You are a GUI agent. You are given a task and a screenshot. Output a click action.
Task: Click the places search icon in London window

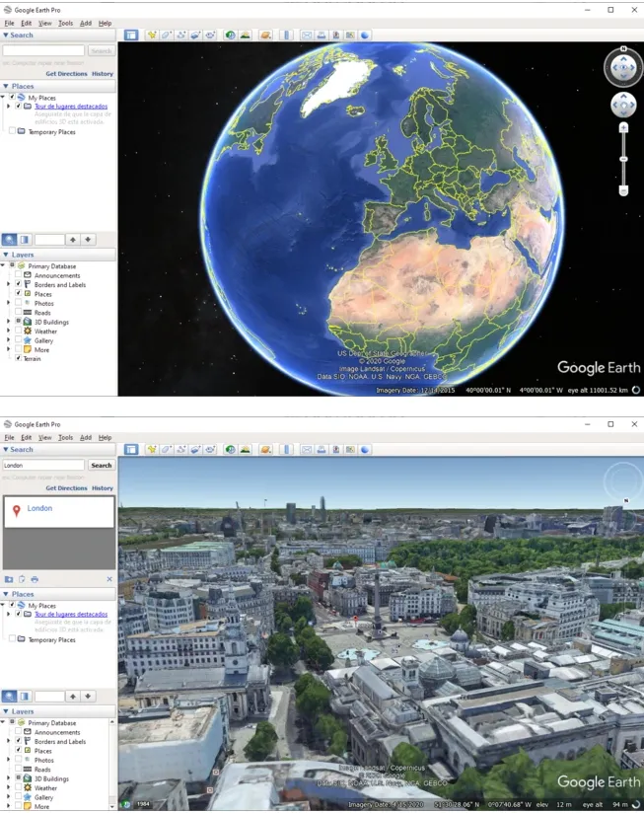(9, 697)
